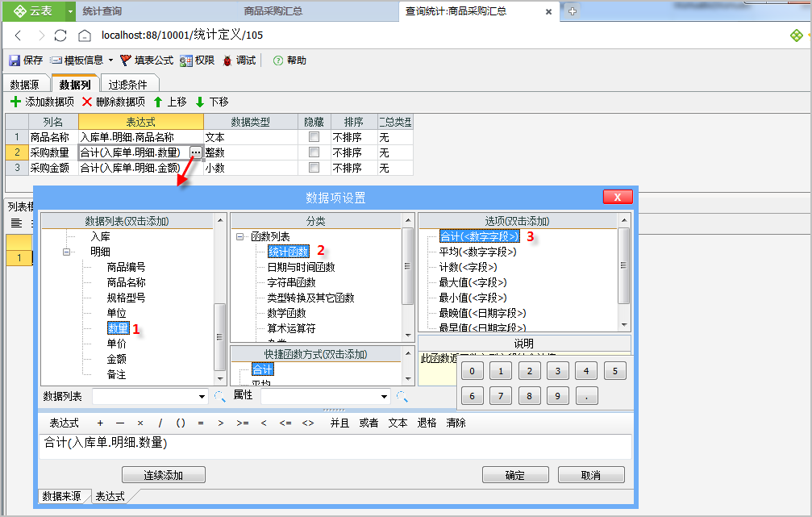Click the search icon next to 数据列表 combo
812x517 pixels.
(219, 397)
